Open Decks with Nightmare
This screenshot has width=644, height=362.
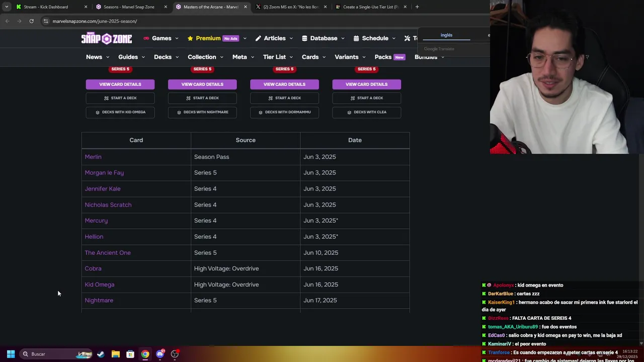point(202,112)
